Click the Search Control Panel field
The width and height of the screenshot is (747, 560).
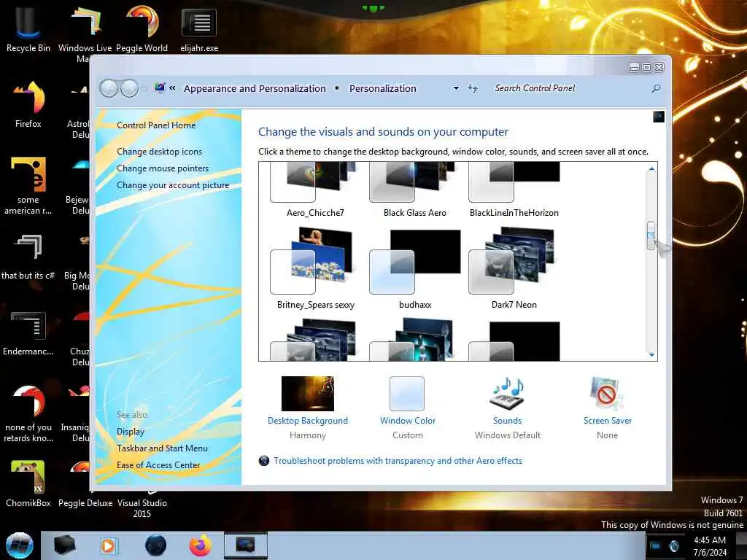pyautogui.click(x=572, y=88)
